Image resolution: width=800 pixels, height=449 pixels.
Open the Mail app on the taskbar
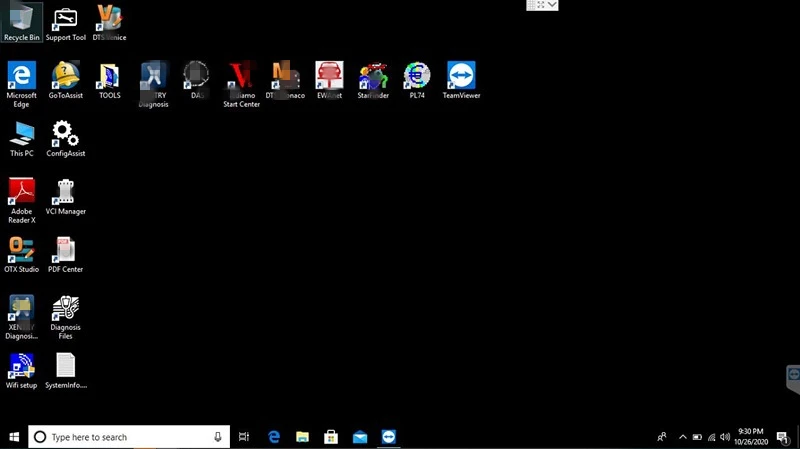point(360,437)
